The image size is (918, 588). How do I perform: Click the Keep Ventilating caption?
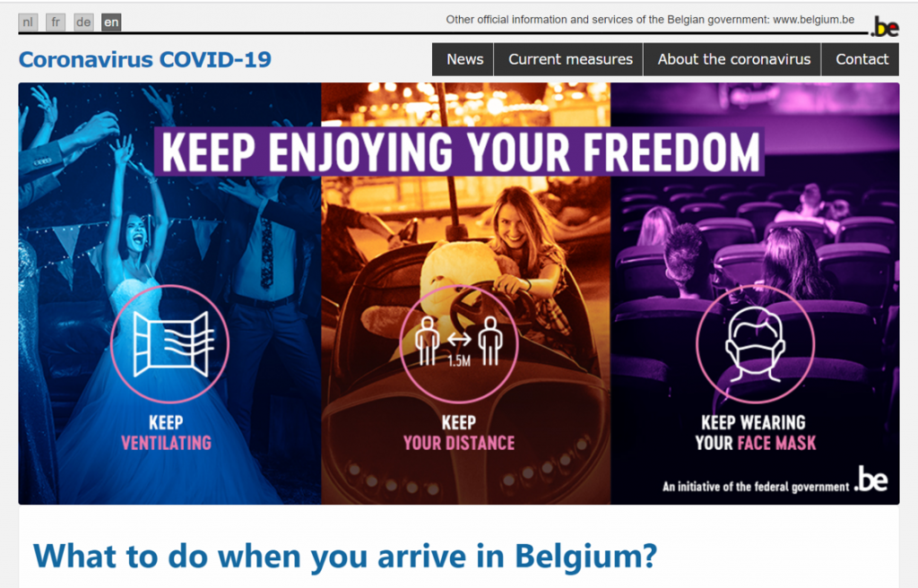(166, 433)
